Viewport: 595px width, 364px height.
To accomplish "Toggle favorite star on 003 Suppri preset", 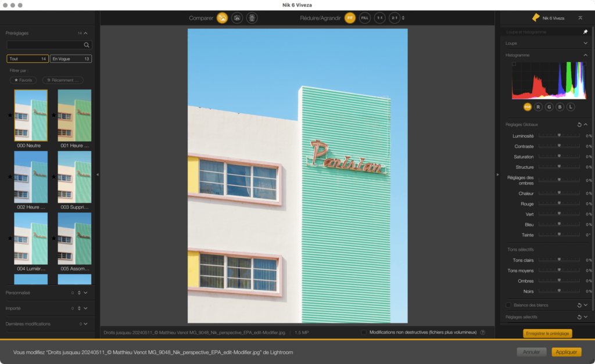I will click(54, 176).
